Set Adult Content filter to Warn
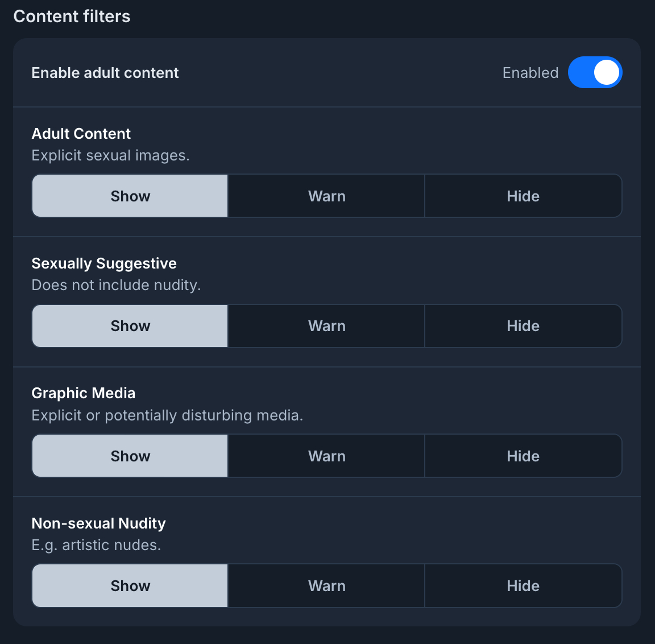 coord(326,196)
